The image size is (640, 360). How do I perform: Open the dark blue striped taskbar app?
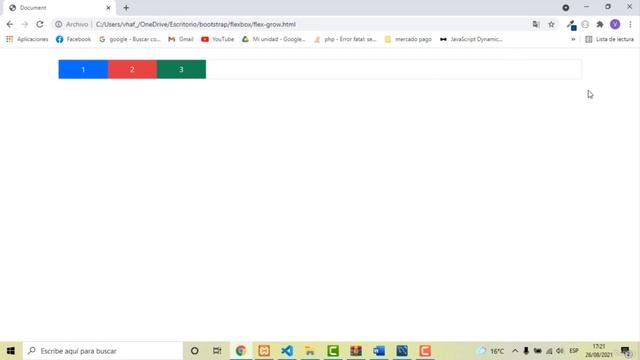click(402, 351)
